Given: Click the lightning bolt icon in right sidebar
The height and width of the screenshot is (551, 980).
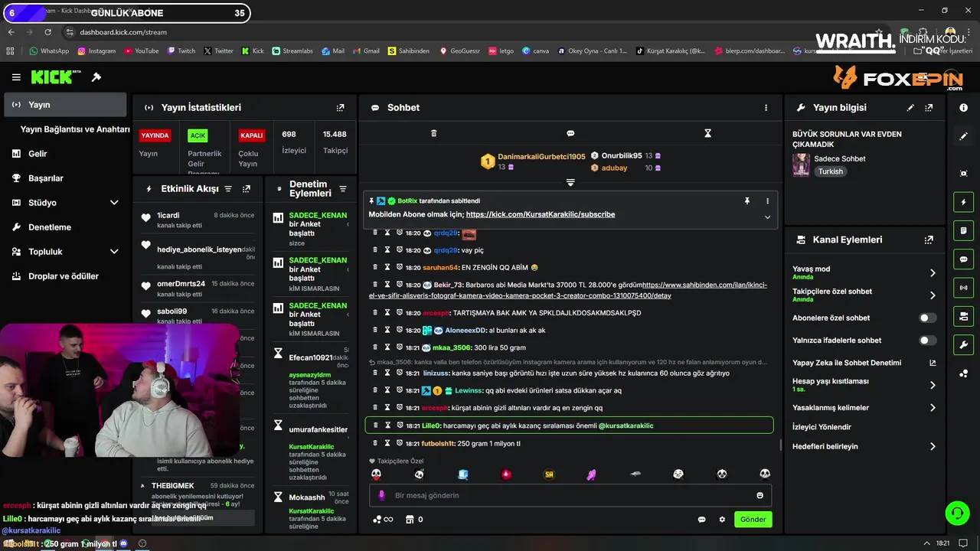Looking at the screenshot, I should pyautogui.click(x=964, y=202).
